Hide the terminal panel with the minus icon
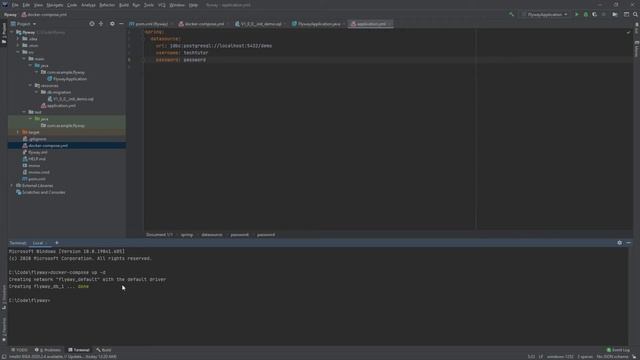This screenshot has width=640, height=360. coord(629,242)
